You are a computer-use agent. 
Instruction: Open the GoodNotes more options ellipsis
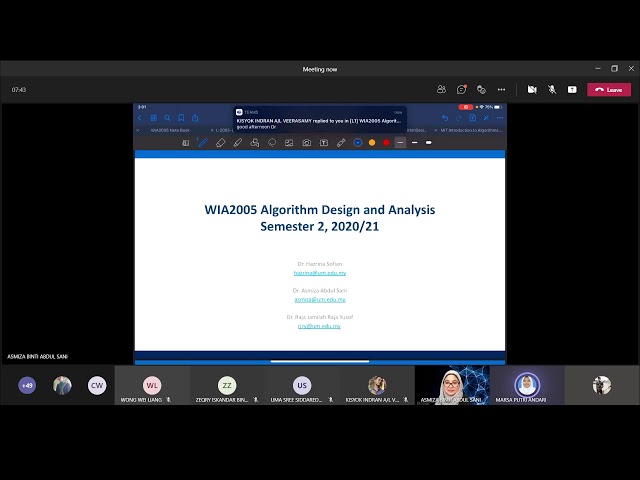500,118
